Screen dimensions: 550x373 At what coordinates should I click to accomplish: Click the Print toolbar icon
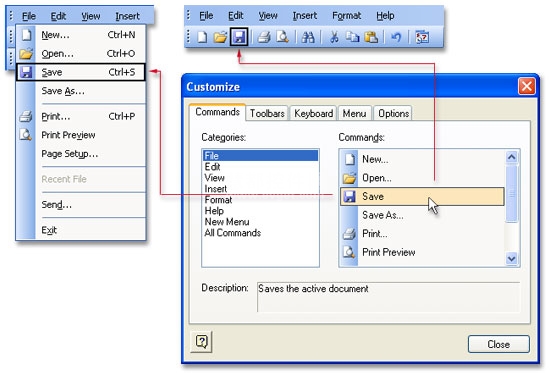coord(264,37)
